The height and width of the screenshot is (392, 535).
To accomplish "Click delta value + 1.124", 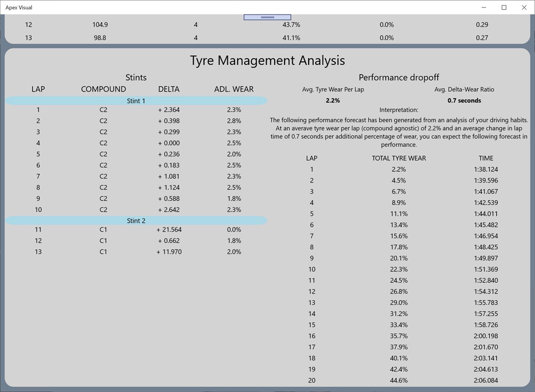I will tap(169, 187).
